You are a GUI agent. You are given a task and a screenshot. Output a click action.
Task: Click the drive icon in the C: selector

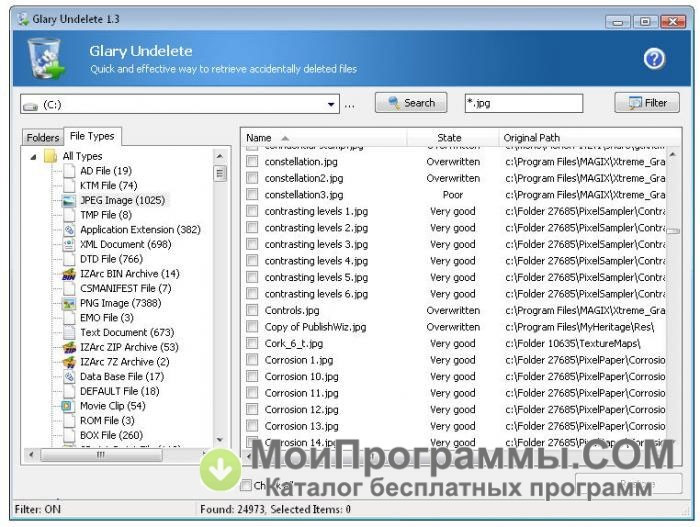30,106
